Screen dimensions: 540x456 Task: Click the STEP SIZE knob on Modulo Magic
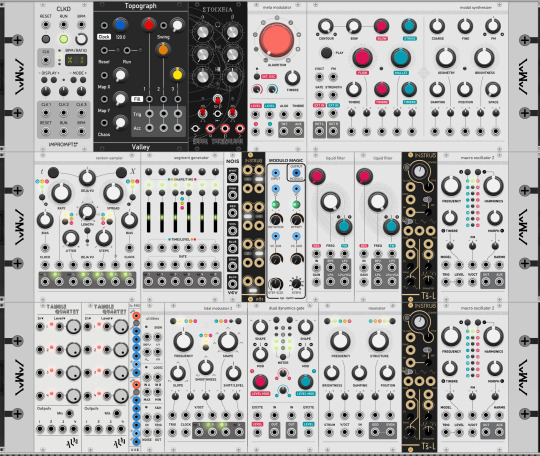tap(275, 283)
